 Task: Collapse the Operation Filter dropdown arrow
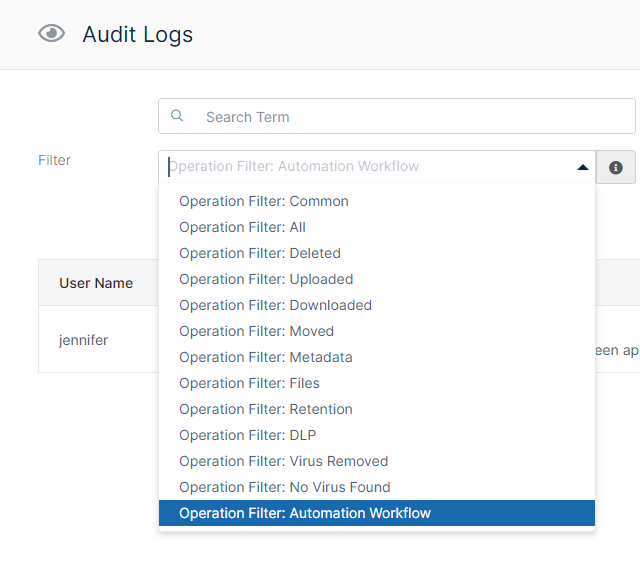pyautogui.click(x=582, y=167)
